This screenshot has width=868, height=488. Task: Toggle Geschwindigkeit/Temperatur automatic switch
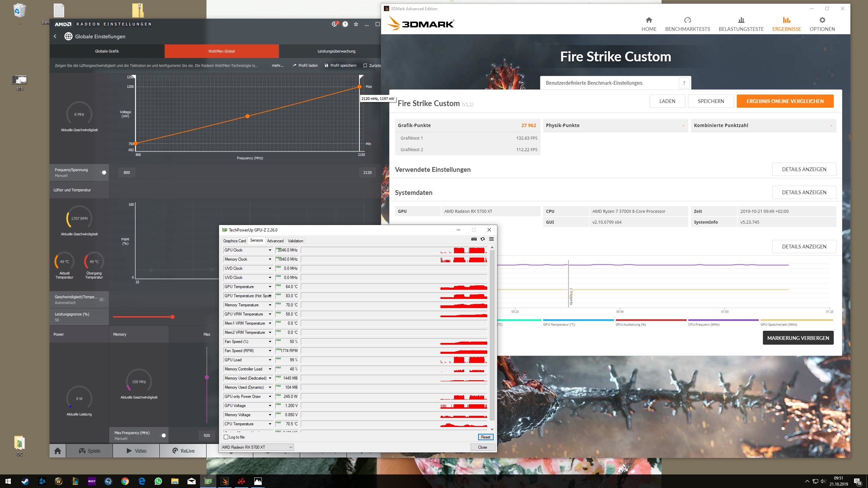coord(102,300)
